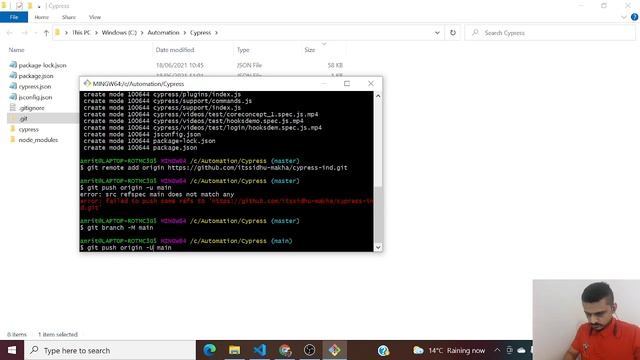Go up one folder level arrow
Image resolution: width=640 pixels, height=360 pixels.
[46, 33]
